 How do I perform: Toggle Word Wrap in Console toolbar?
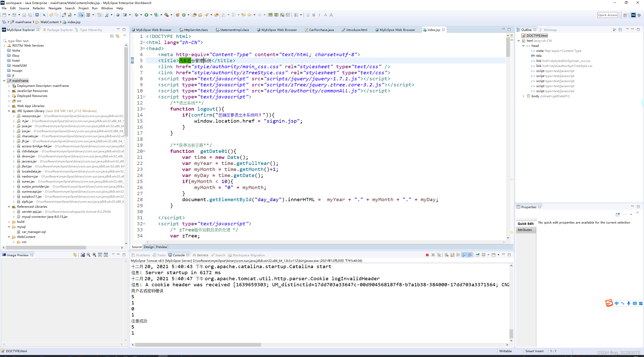pyautogui.click(x=458, y=255)
